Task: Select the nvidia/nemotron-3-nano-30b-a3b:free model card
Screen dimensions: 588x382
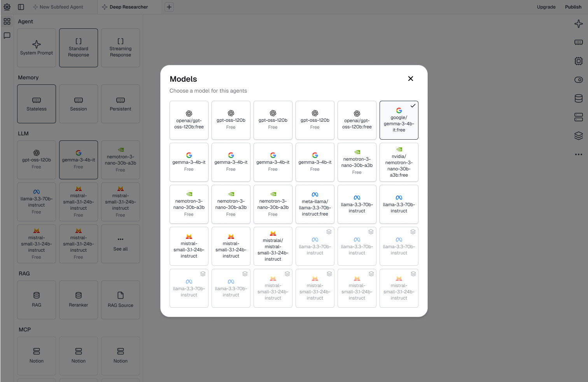Action: click(x=399, y=162)
